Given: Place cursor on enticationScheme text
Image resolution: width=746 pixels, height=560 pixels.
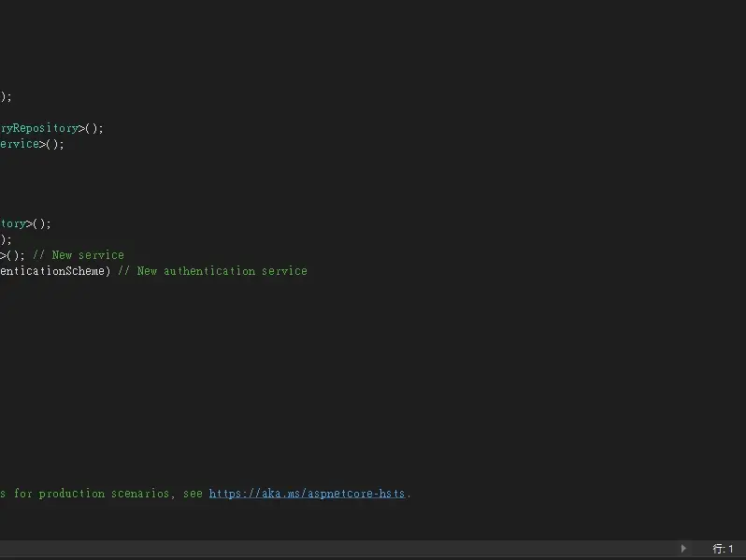Looking at the screenshot, I should 51,271.
